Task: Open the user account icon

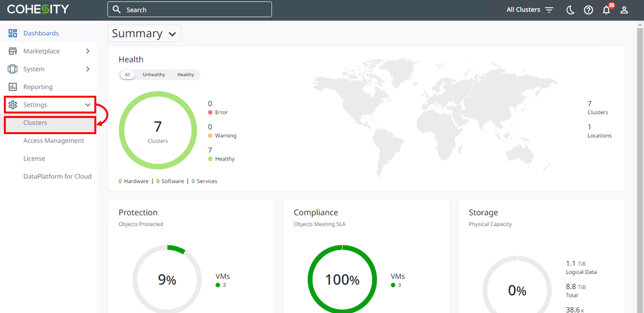Action: [x=624, y=10]
